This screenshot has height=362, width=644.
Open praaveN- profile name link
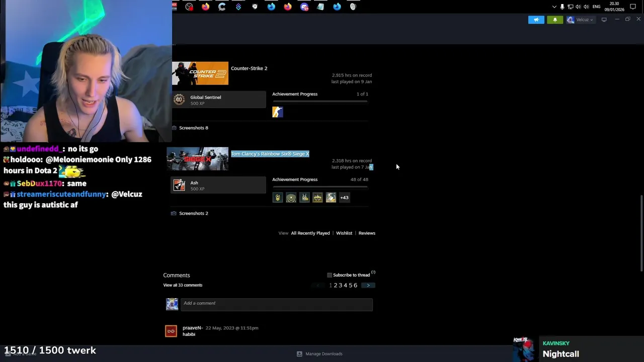coord(193,328)
